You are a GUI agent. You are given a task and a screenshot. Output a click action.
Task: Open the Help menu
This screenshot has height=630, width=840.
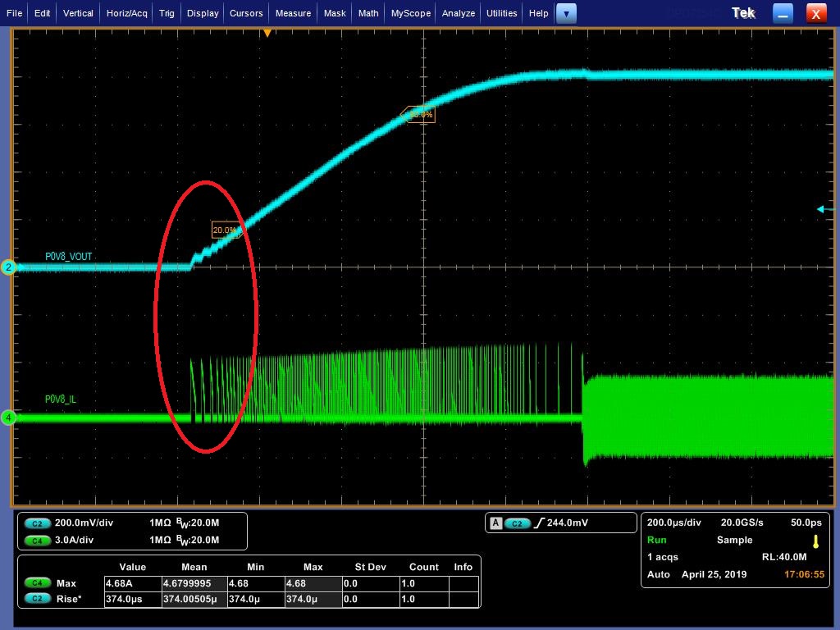pyautogui.click(x=538, y=13)
